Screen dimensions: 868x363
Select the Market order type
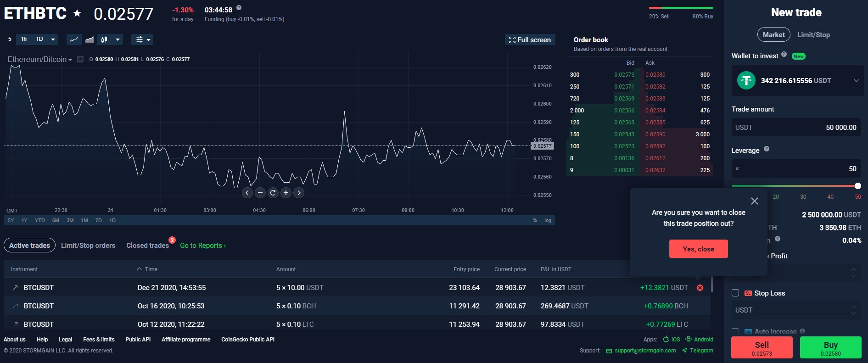pyautogui.click(x=773, y=35)
